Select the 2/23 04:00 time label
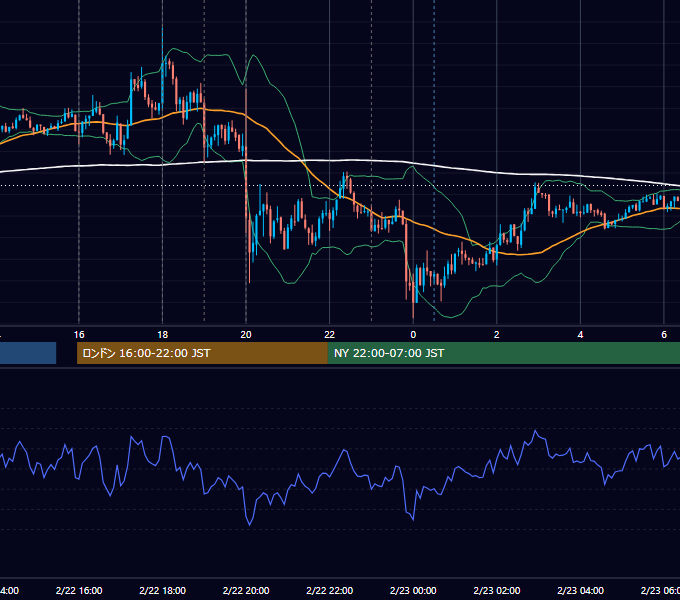The height and width of the screenshot is (600, 680). click(x=580, y=590)
